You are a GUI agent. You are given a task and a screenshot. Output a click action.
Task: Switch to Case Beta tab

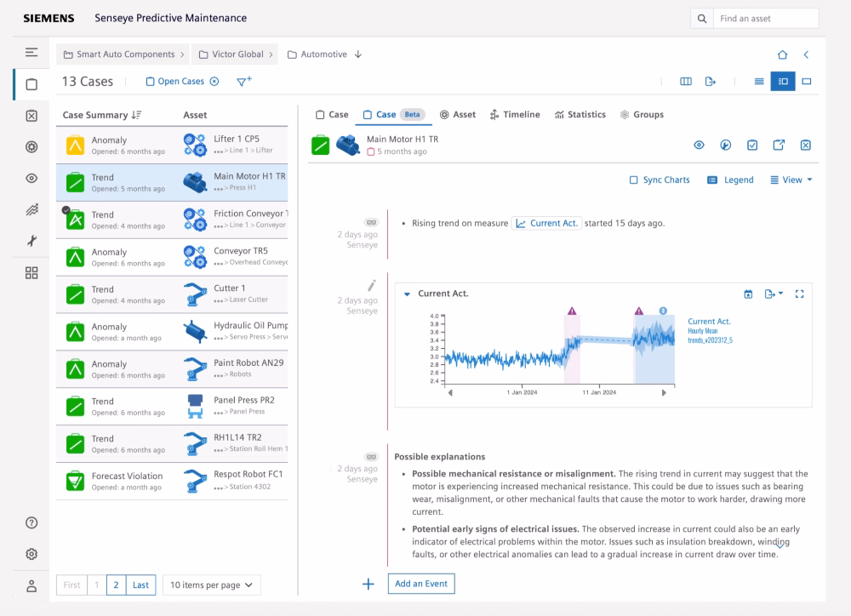click(393, 115)
